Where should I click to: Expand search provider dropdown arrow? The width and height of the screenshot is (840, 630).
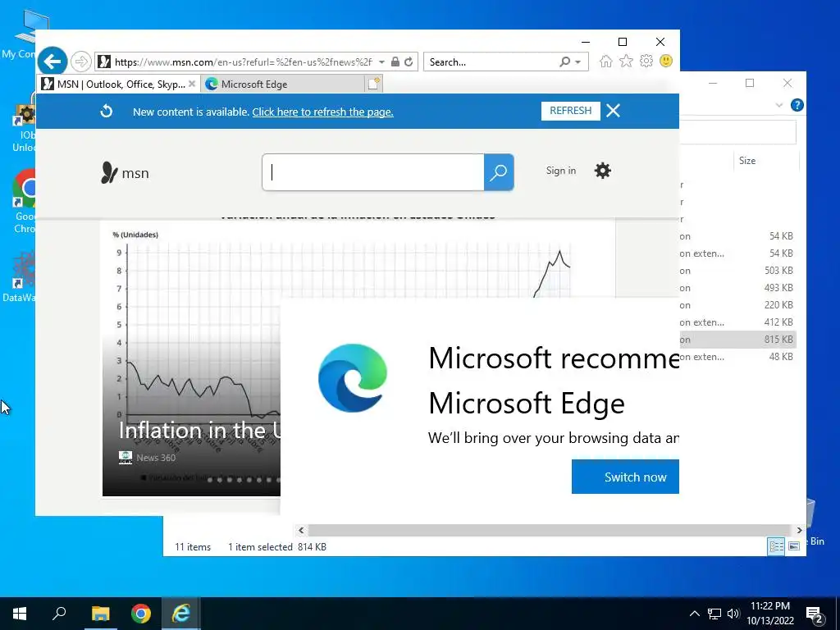pyautogui.click(x=578, y=62)
